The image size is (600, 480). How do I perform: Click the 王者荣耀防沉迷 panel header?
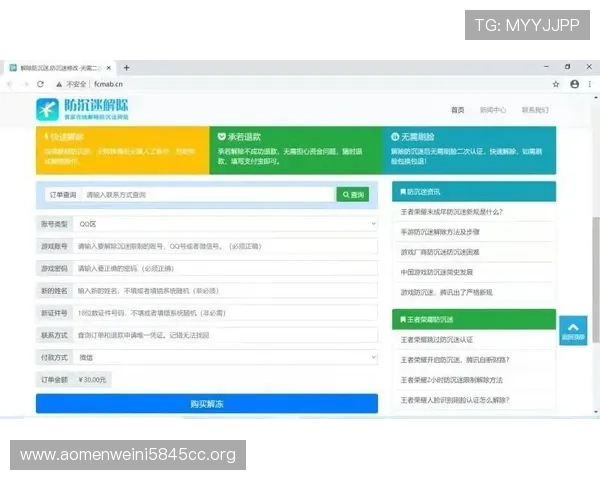[474, 319]
